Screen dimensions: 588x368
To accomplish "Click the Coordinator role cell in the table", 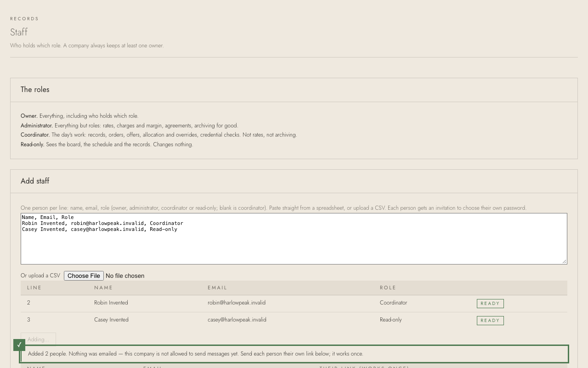I will tap(393, 303).
